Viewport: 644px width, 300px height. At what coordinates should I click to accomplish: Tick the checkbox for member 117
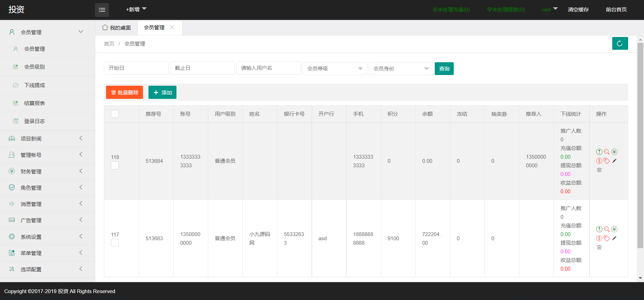coord(115,243)
